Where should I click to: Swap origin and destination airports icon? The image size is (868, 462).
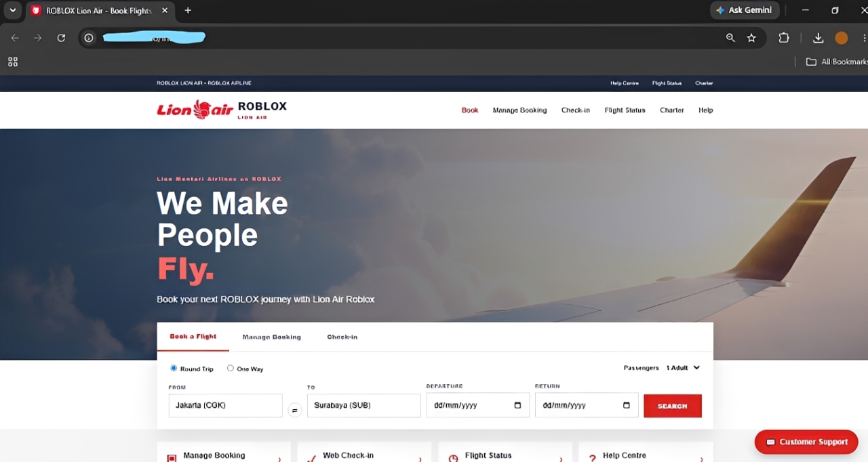295,410
